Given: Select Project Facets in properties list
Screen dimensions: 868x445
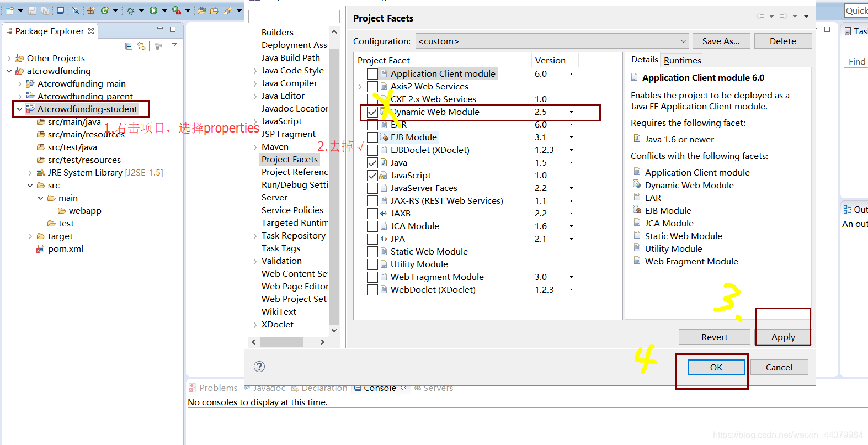Looking at the screenshot, I should point(290,160).
